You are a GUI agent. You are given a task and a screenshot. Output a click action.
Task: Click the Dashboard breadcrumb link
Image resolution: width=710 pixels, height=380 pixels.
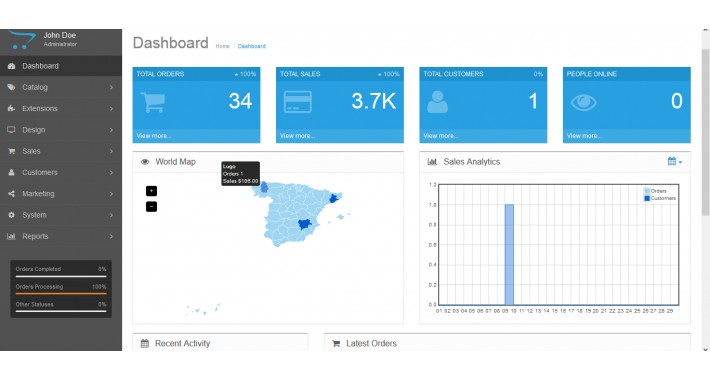(252, 46)
